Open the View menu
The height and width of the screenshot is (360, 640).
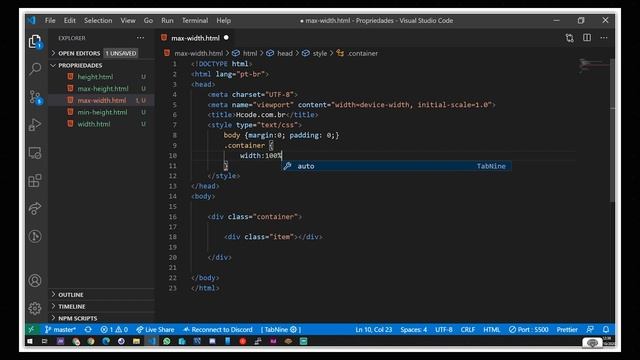(x=128, y=20)
